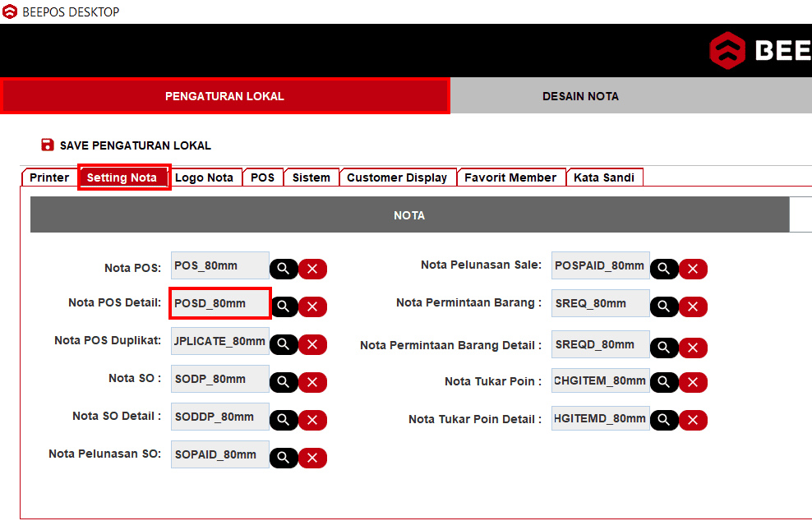
Task: Switch to the Logo Nota tab
Action: click(205, 177)
